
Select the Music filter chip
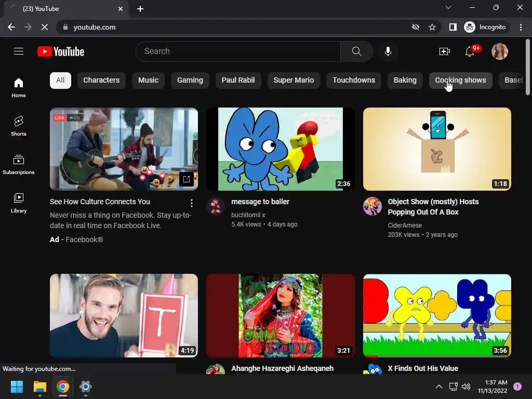point(148,81)
